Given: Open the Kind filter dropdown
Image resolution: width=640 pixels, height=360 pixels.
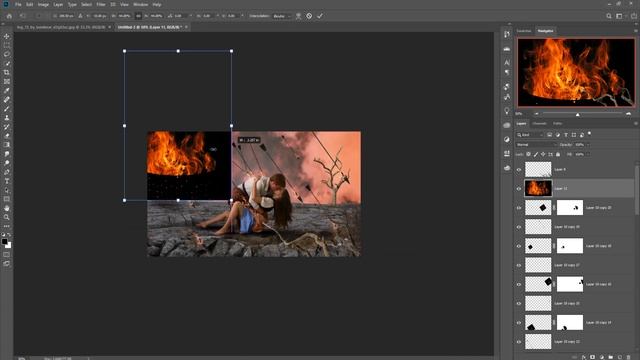Looking at the screenshot, I should point(530,135).
